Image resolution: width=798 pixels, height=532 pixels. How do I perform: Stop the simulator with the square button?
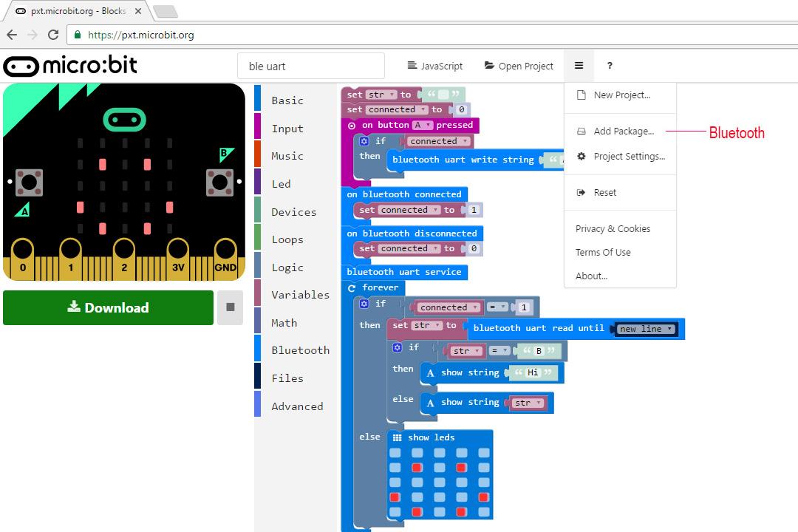(230, 307)
